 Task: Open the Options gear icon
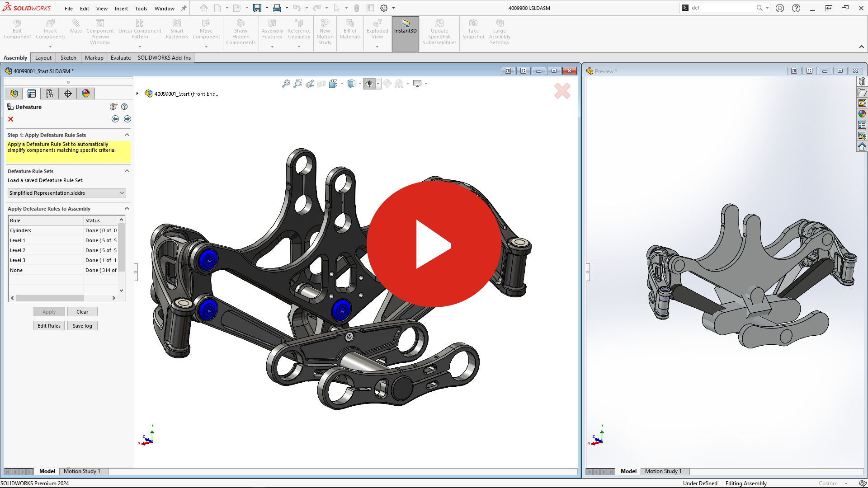(384, 8)
